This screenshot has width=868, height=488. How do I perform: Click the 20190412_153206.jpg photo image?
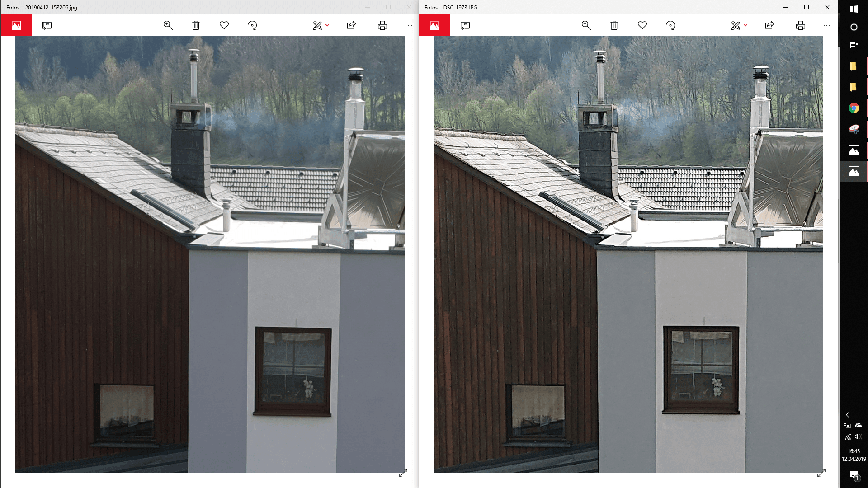point(210,254)
